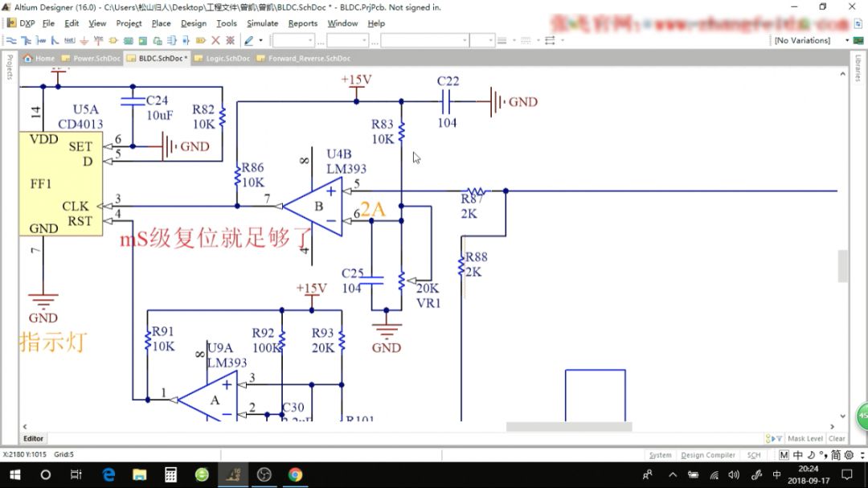
Task: Select the Place Port tool
Action: click(x=201, y=40)
